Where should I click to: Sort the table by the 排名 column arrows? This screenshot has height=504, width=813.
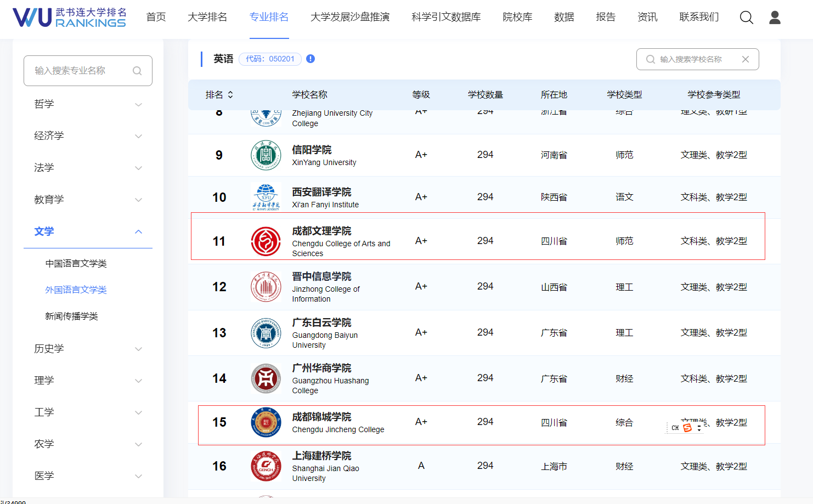(230, 95)
